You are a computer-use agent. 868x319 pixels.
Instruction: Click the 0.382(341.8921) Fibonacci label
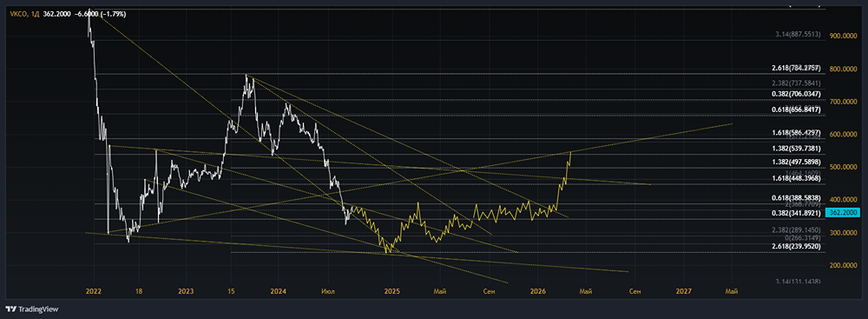pyautogui.click(x=796, y=212)
